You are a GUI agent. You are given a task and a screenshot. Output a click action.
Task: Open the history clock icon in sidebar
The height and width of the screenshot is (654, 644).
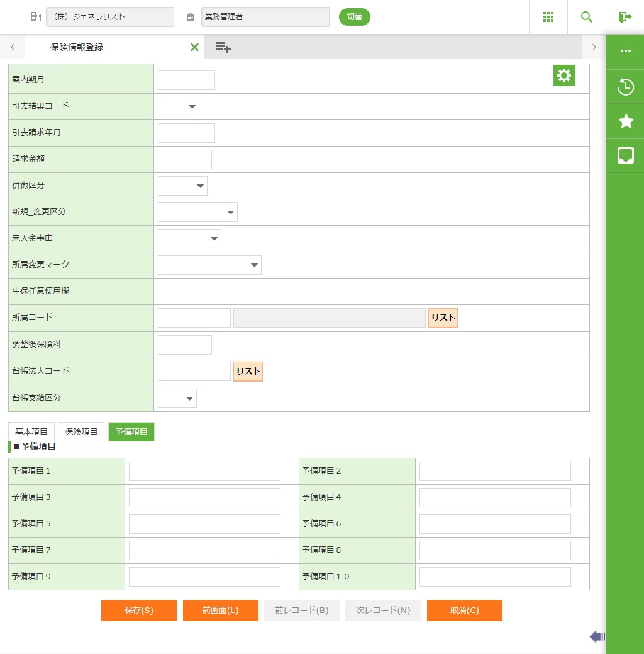coord(625,87)
